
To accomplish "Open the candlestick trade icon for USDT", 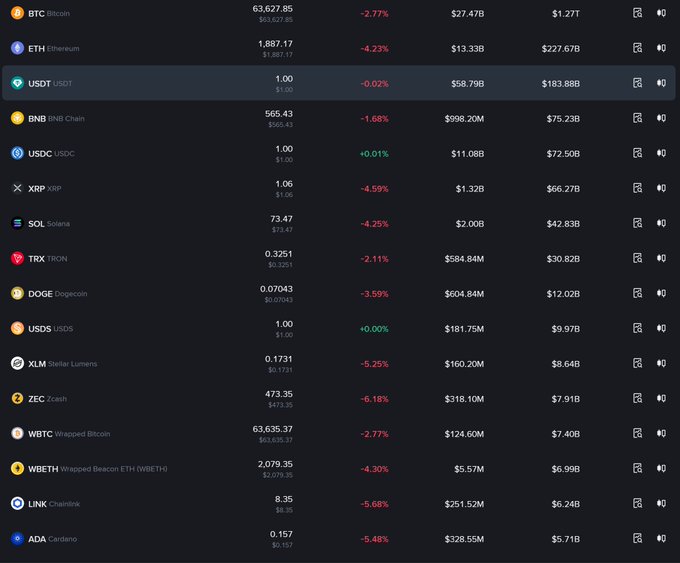I will [x=661, y=83].
